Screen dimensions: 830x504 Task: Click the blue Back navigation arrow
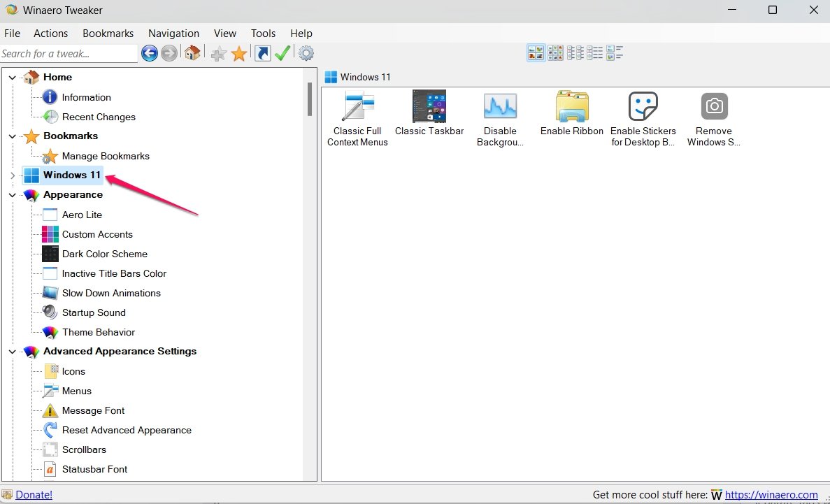click(x=150, y=53)
